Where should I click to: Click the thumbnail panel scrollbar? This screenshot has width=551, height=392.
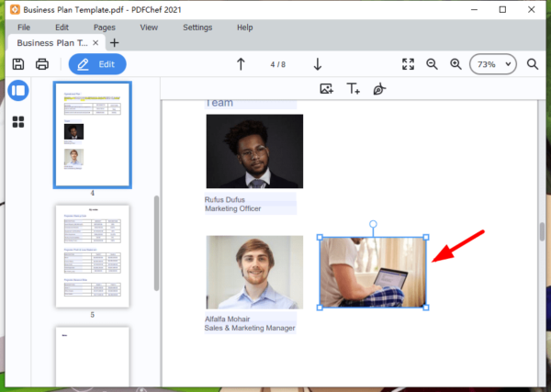[x=156, y=243]
